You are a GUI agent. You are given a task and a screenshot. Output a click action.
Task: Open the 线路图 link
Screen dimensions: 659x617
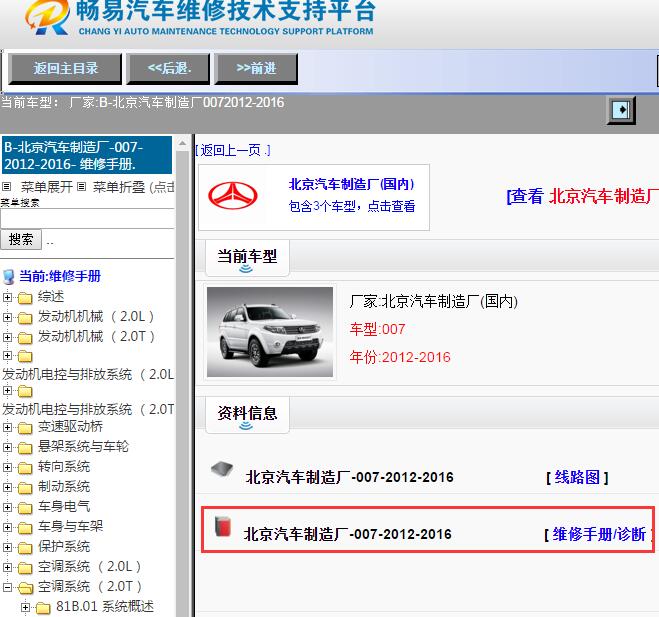(x=577, y=477)
